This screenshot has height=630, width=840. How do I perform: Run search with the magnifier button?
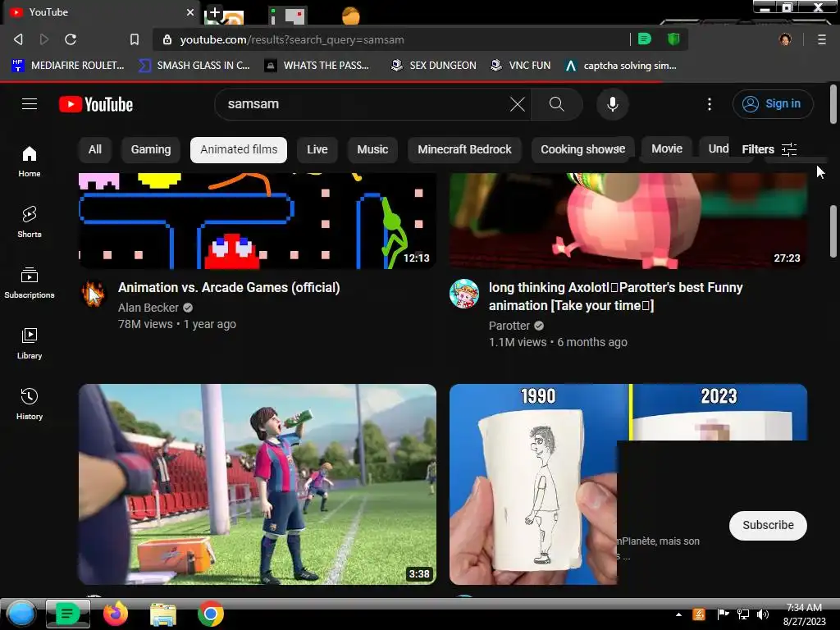557,104
